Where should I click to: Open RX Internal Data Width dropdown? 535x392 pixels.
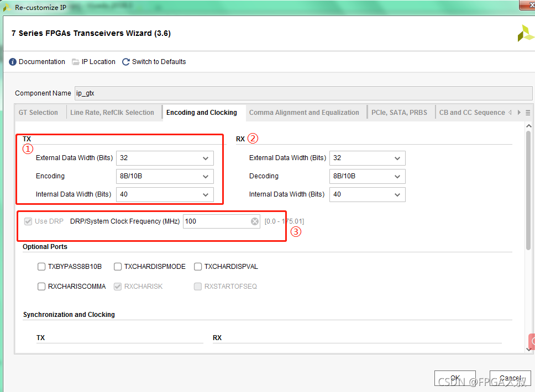[x=368, y=194]
